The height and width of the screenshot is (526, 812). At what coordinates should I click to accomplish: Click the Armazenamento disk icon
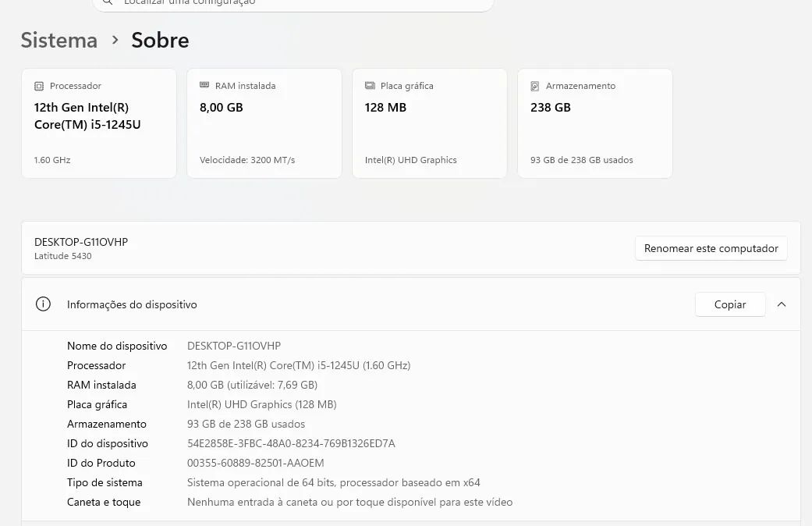pos(535,86)
